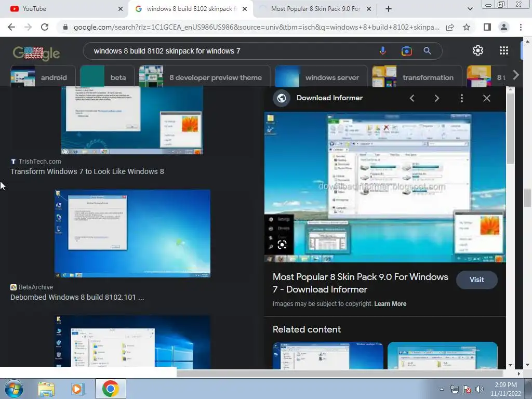This screenshot has height=399, width=532.
Task: Open the TrishTech result thumbnail
Action: (x=132, y=121)
